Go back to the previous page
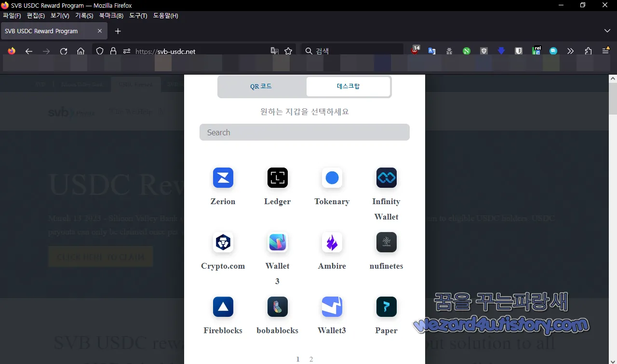This screenshot has height=364, width=617. pos(29,51)
